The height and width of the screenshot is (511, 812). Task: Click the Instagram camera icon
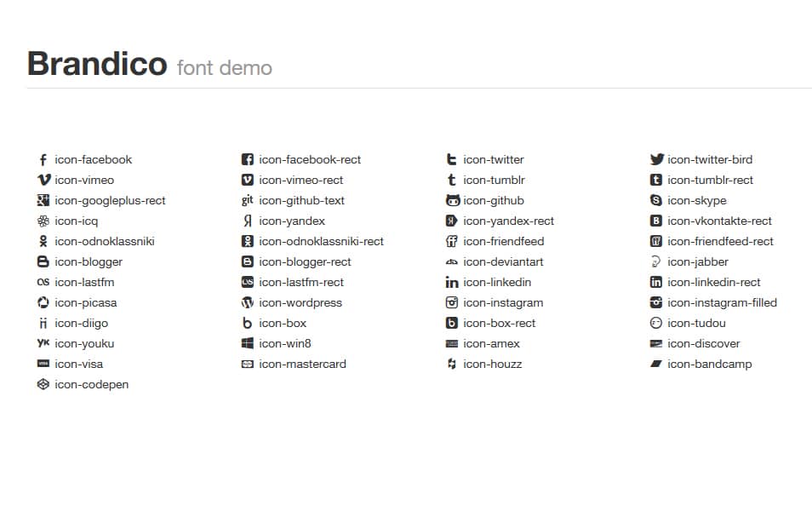[x=452, y=302]
